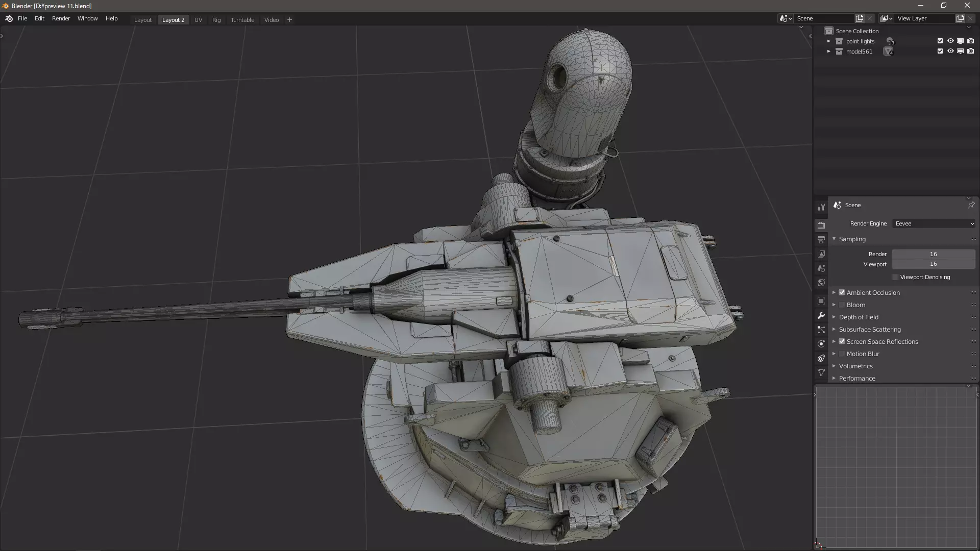Viewport: 980px width, 551px height.
Task: Toggle render camera icon for point lights
Action: point(970,41)
